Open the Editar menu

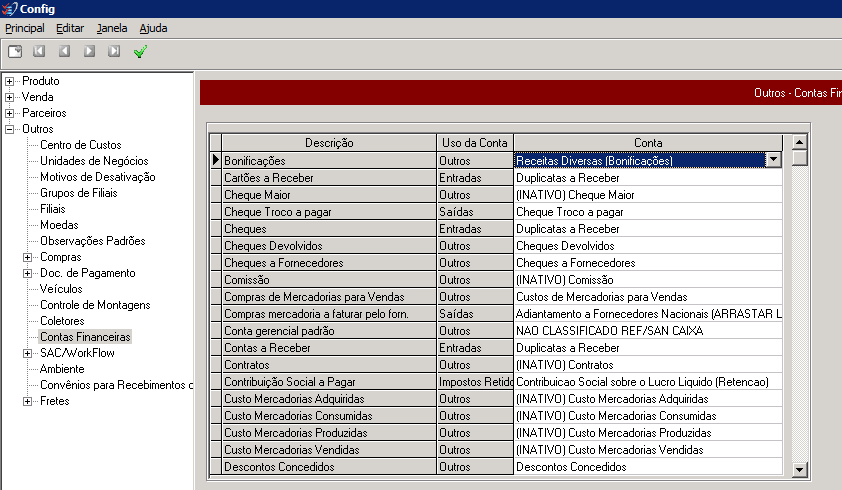point(70,28)
